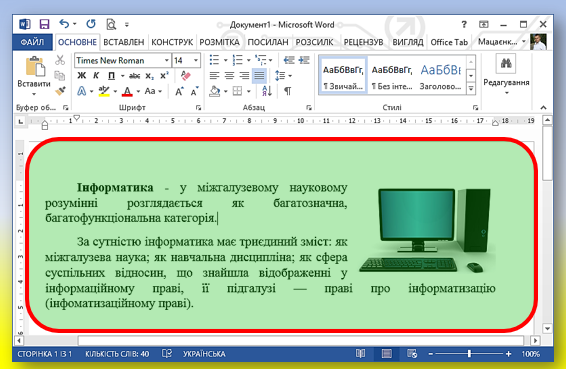Increase paragraph indent
Image resolution: width=566 pixels, height=369 pixels.
pos(304,60)
